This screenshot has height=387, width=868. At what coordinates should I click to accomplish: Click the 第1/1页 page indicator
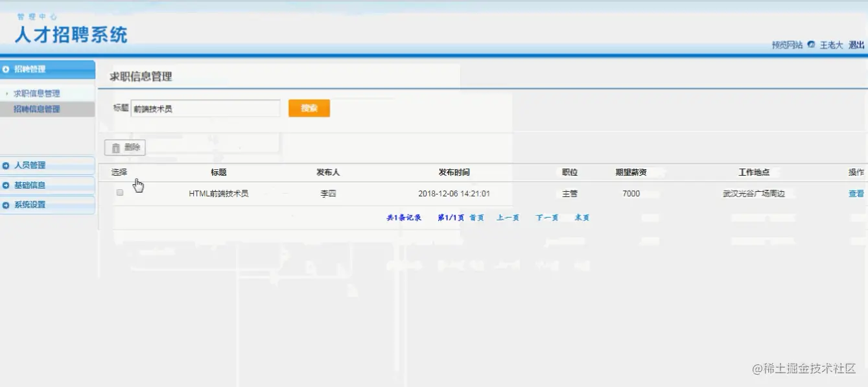click(451, 218)
